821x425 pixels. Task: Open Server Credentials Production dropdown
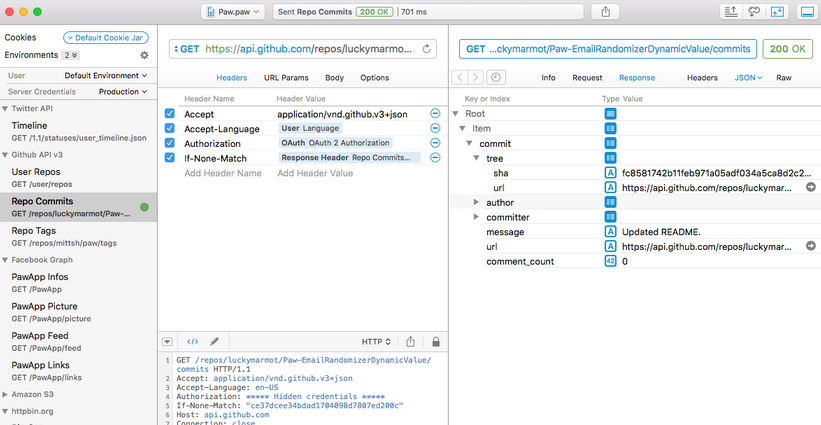123,92
